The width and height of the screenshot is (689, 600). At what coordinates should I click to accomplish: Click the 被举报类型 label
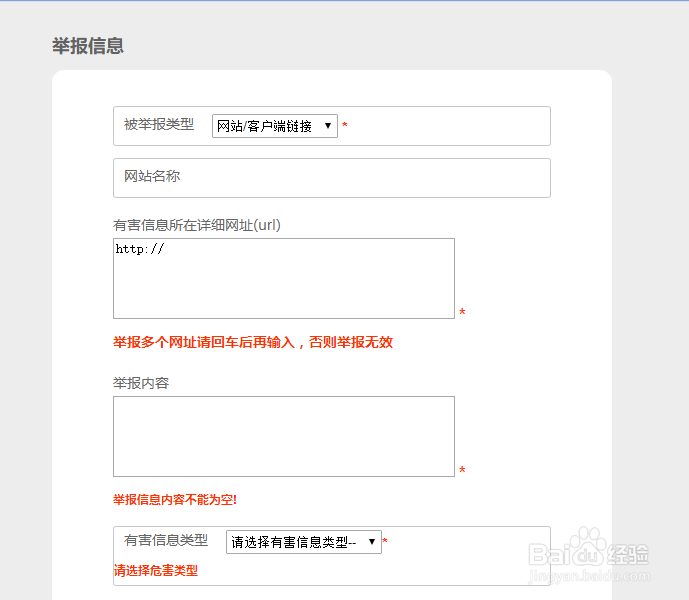159,124
